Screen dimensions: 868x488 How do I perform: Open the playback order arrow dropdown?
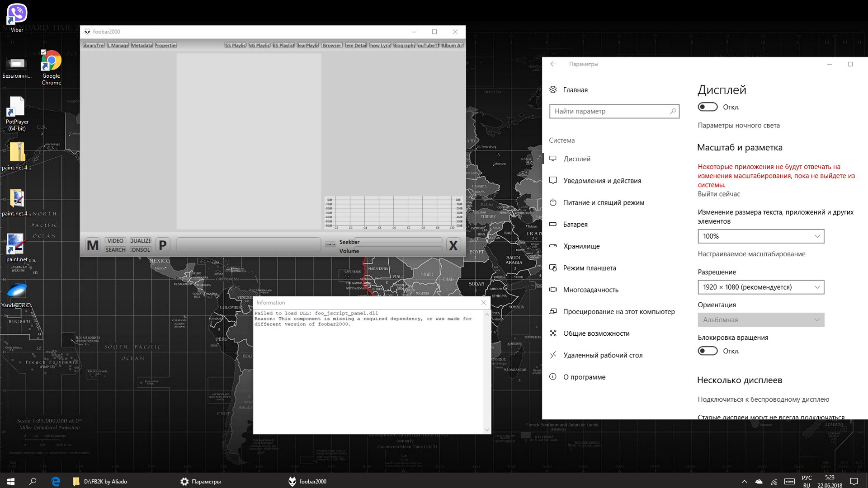coord(330,244)
